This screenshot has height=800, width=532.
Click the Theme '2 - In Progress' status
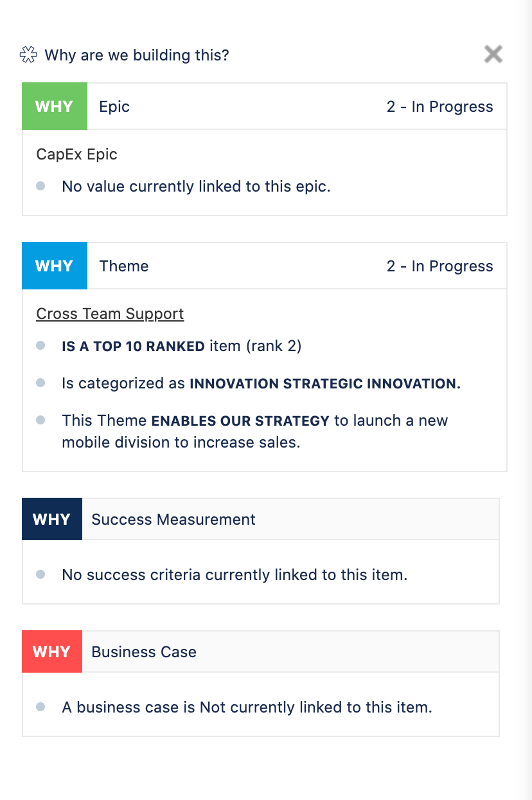pyautogui.click(x=439, y=266)
